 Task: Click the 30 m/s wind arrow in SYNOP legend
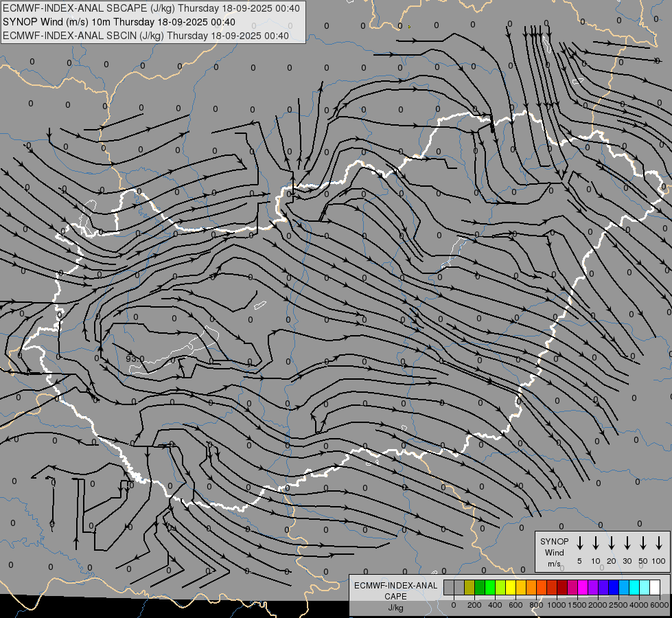click(627, 543)
